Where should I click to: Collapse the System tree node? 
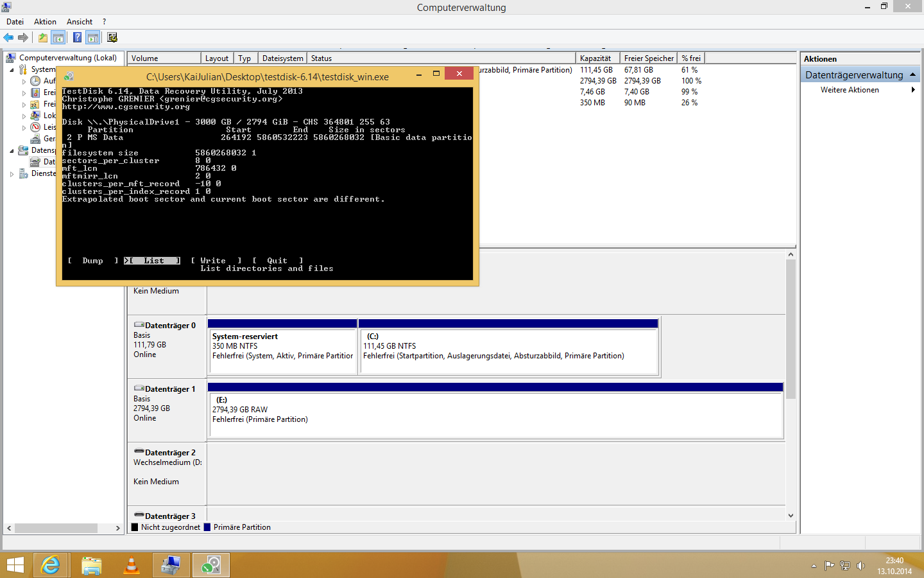click(12, 70)
